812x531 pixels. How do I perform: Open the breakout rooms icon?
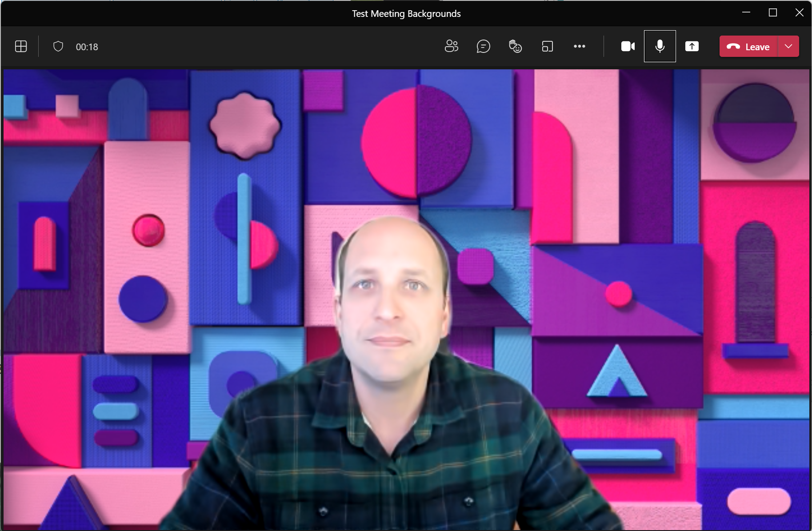tap(547, 46)
